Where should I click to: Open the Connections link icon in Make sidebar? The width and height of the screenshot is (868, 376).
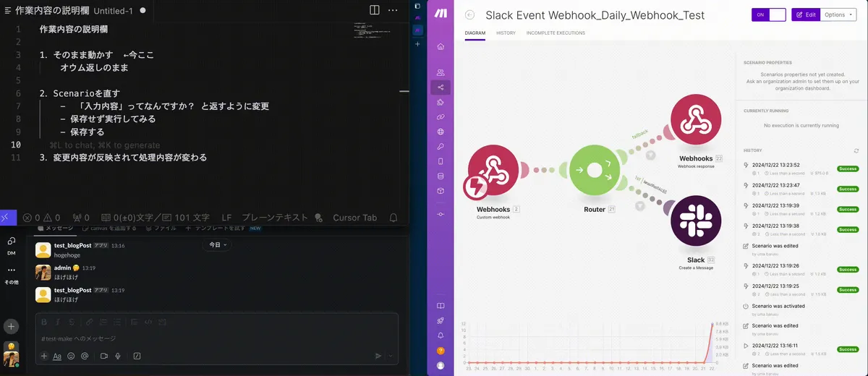point(441,116)
